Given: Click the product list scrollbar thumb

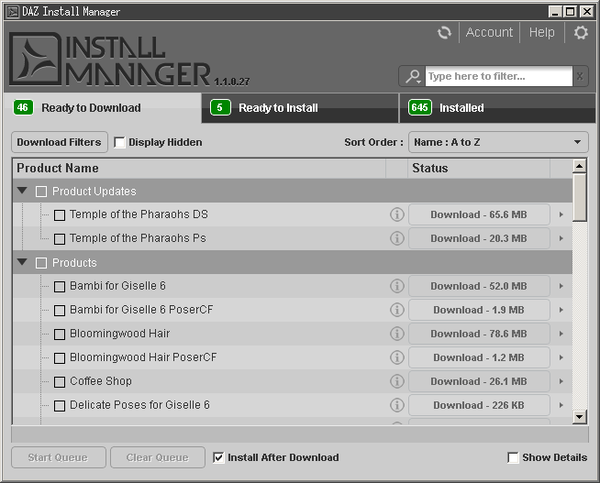Looking at the screenshot, I should coord(579,197).
